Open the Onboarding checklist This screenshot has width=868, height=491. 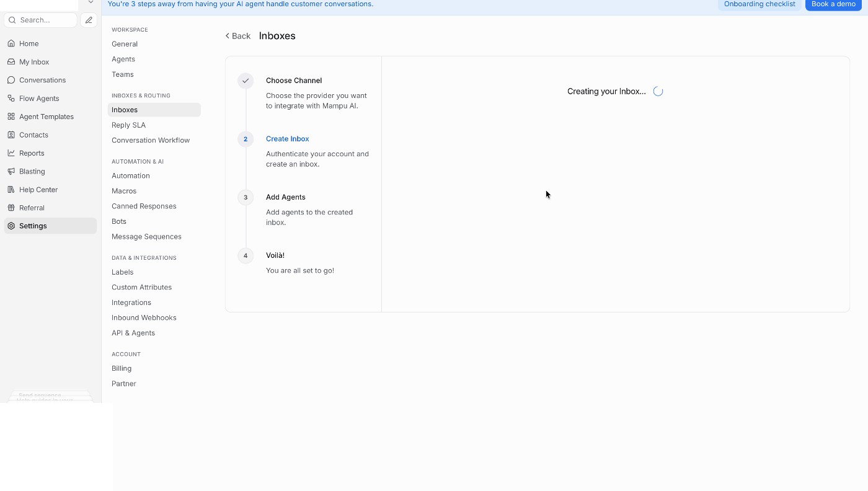click(759, 4)
